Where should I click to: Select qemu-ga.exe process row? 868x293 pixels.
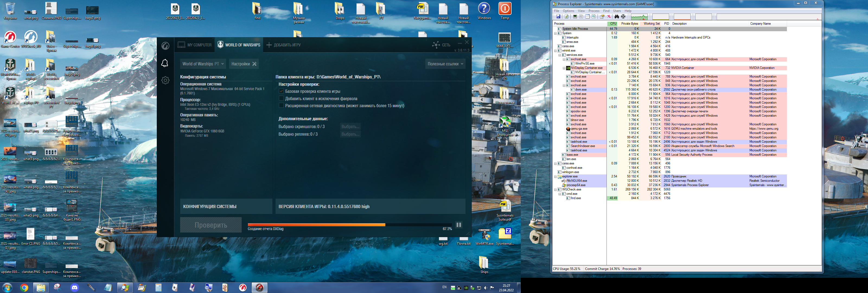point(670,129)
